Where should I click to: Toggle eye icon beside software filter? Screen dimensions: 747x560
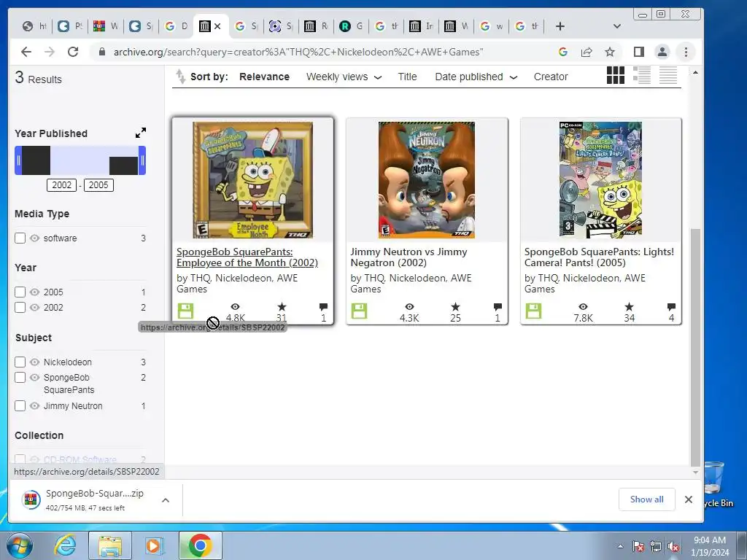click(x=35, y=238)
